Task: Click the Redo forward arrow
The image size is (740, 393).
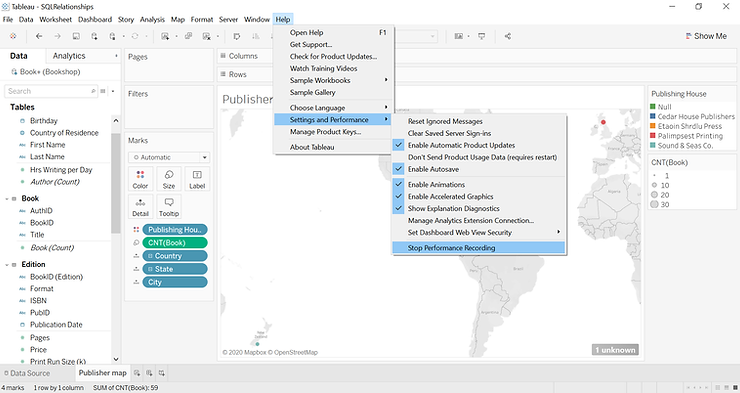Action: click(x=58, y=36)
